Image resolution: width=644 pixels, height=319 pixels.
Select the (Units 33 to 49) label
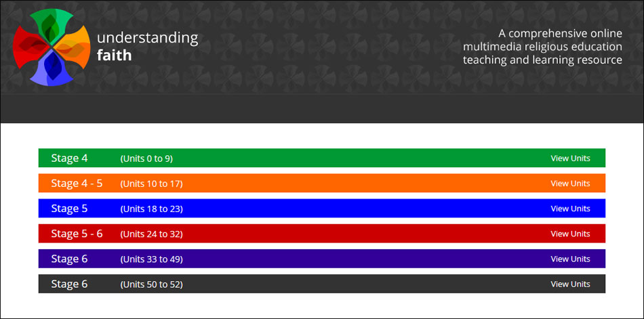[x=152, y=259]
